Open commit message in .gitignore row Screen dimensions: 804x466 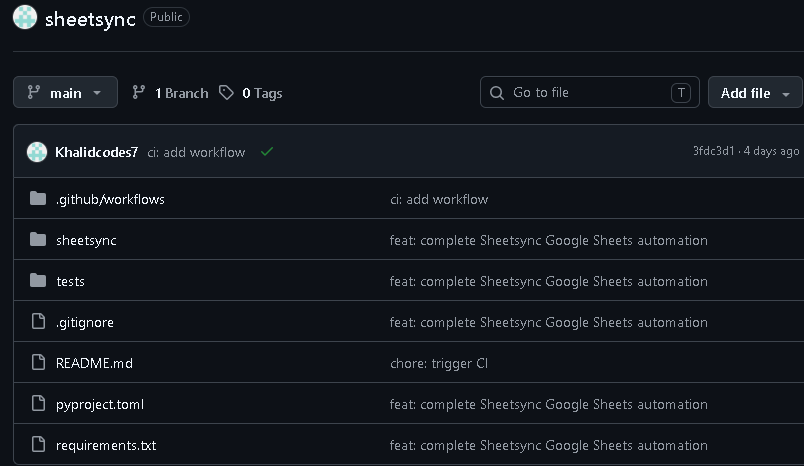(549, 322)
